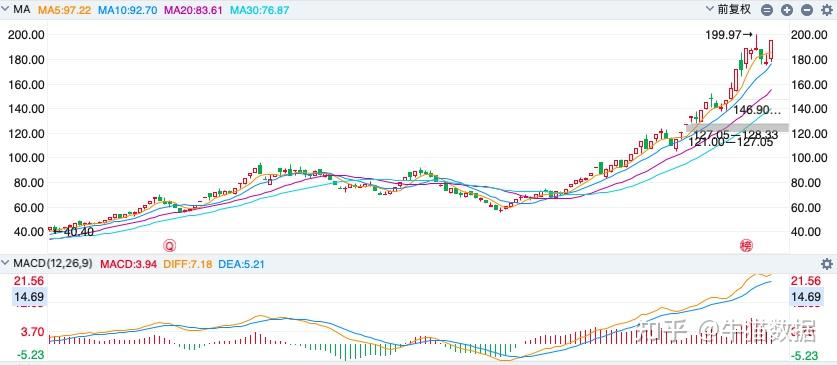Click the MA10:92.70 legend label
The width and height of the screenshot is (837, 365).
coord(128,10)
